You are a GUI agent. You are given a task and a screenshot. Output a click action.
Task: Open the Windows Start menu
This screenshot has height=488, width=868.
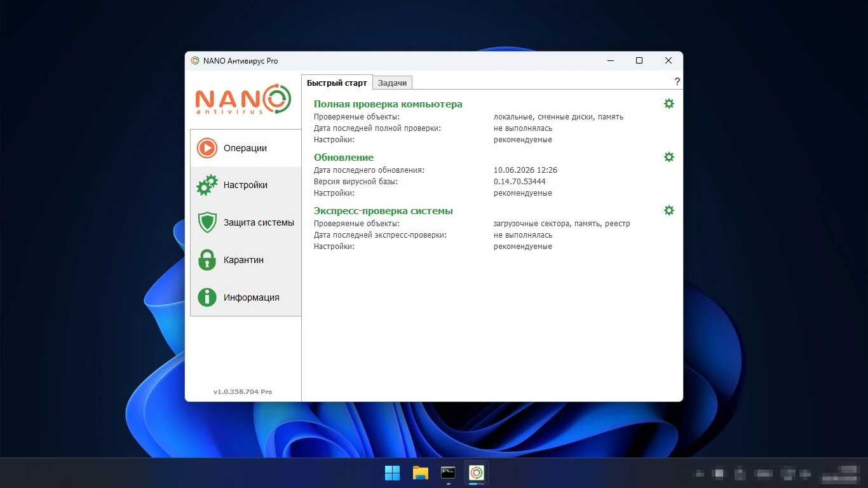393,473
